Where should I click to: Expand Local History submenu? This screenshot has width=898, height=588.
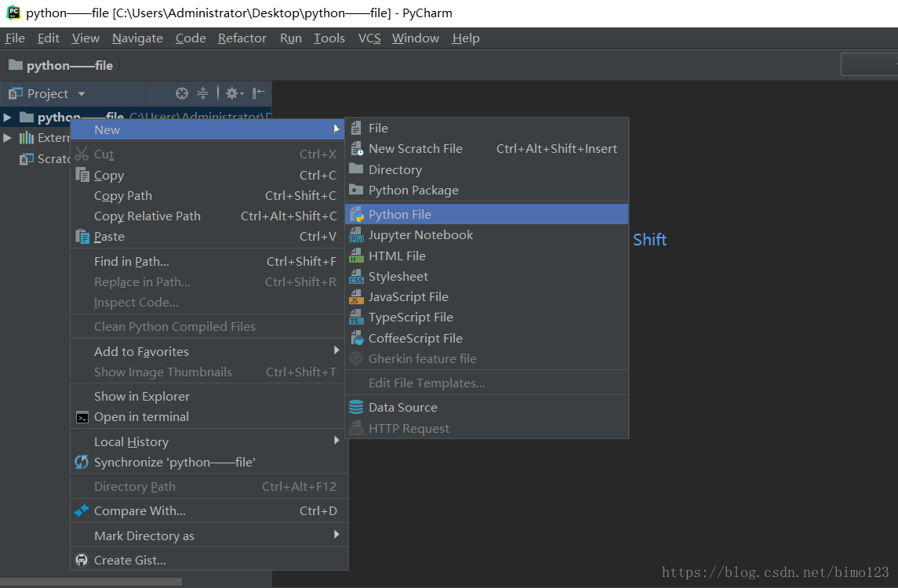(336, 440)
